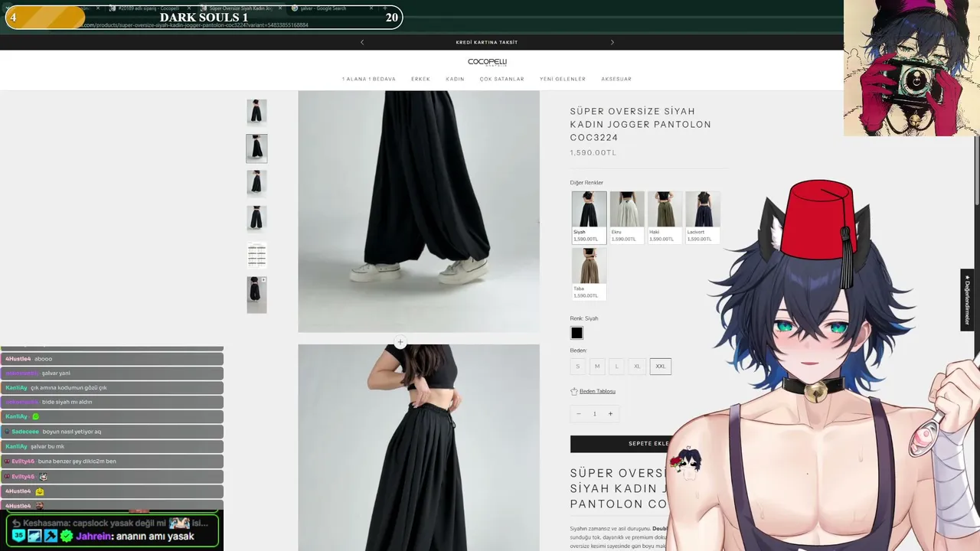The width and height of the screenshot is (980, 551).
Task: Open the ÇOK SATANLAR menu
Action: pos(502,79)
